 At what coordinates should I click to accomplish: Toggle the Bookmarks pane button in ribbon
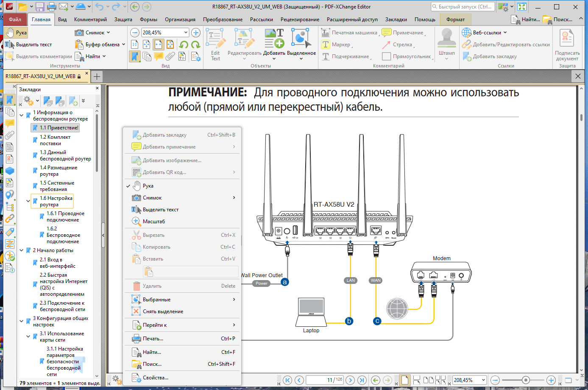[x=134, y=56]
